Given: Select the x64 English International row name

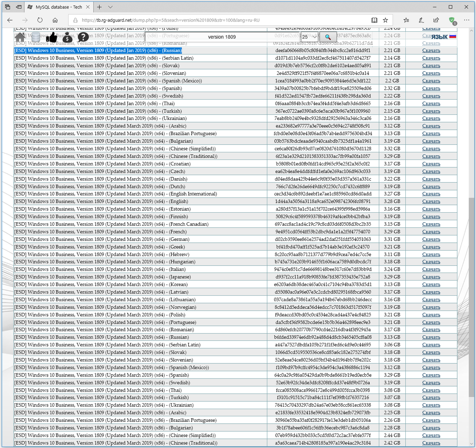Looking at the screenshot, I should (x=115, y=194).
